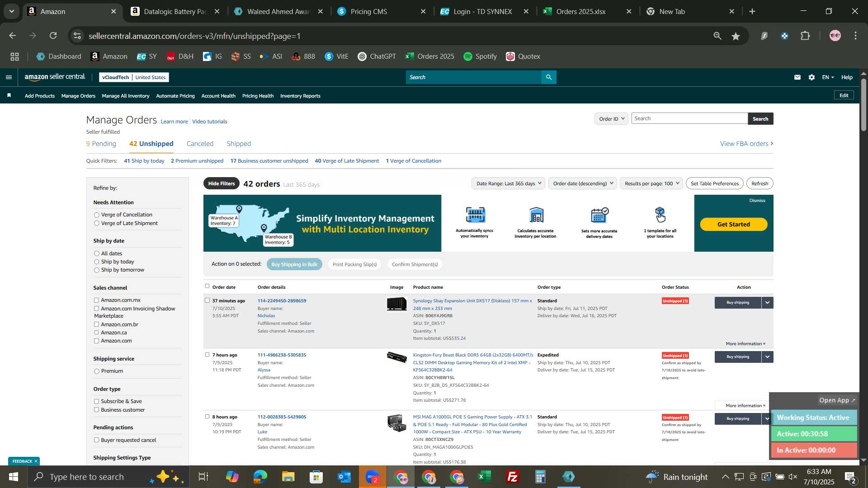Go back using the browser back arrow
Viewport: 868px width, 488px height.
tap(13, 36)
